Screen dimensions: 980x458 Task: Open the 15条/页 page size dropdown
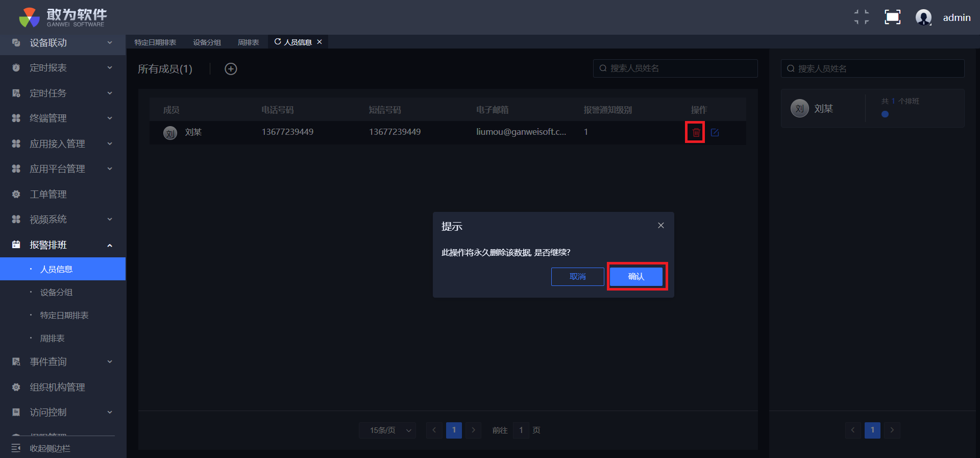[387, 430]
